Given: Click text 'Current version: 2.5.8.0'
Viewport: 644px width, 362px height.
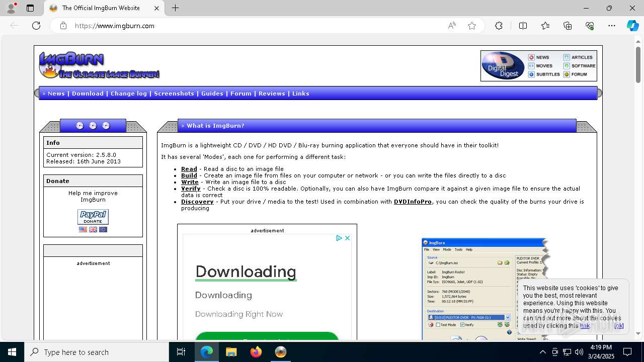Looking at the screenshot, I should pyautogui.click(x=81, y=155).
